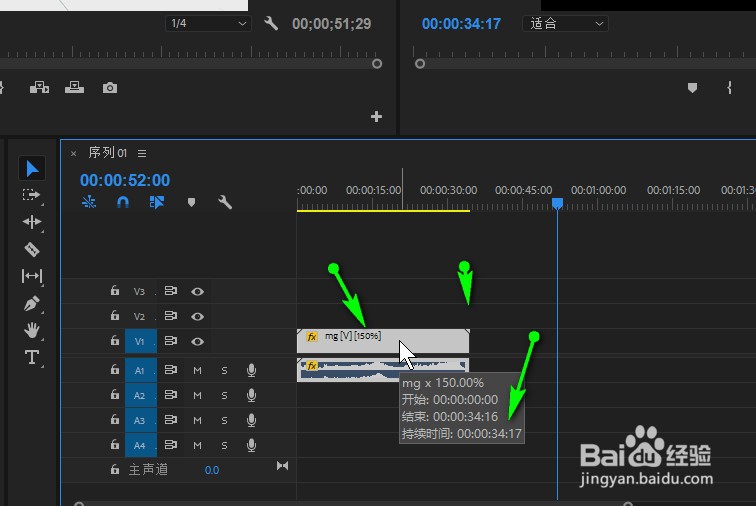The image size is (756, 506).
Task: Click timeline ruler at 00:01:00:00
Action: click(598, 190)
